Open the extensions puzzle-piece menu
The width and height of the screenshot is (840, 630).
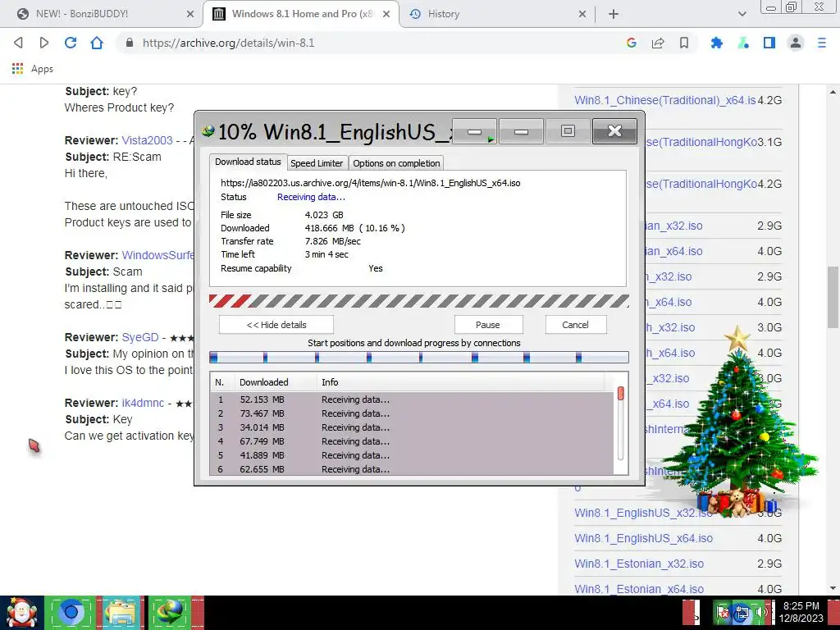coord(716,43)
